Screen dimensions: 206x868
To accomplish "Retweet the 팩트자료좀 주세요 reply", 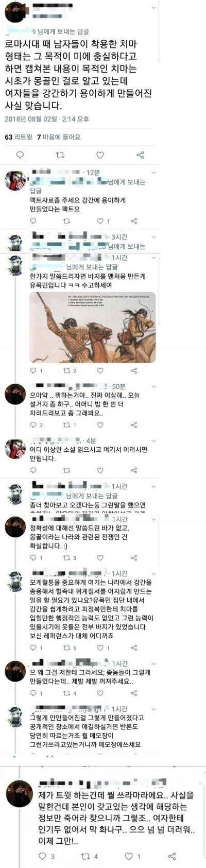I will click(x=66, y=221).
